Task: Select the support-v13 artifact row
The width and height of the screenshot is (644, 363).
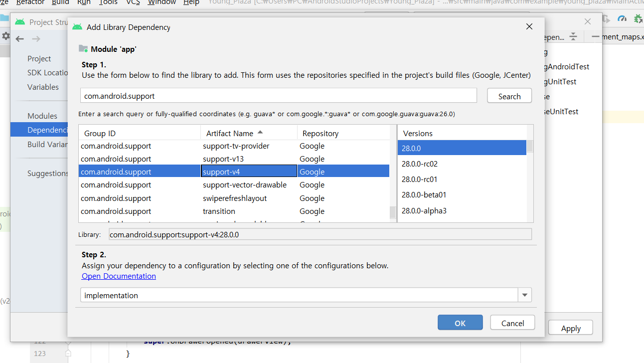Action: 234,159
